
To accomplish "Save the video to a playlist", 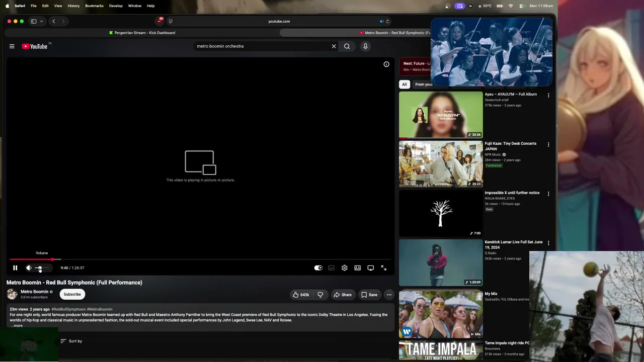I will [x=369, y=295].
